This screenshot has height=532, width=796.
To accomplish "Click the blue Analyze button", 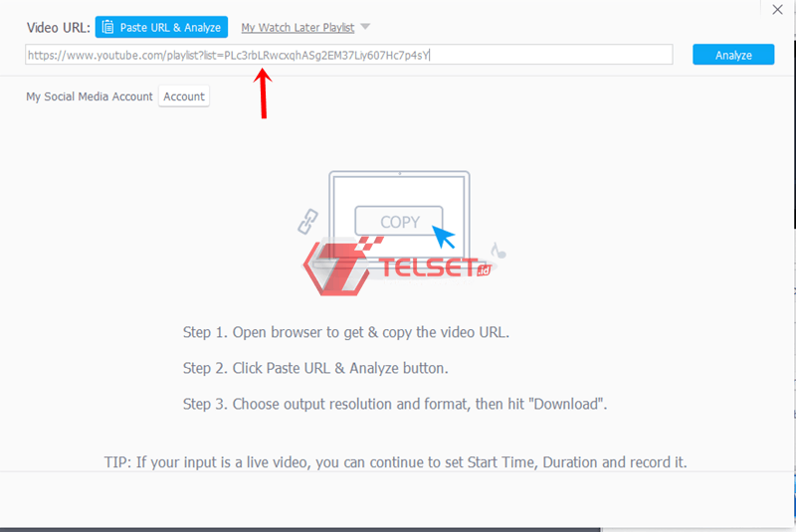I will pyautogui.click(x=733, y=55).
